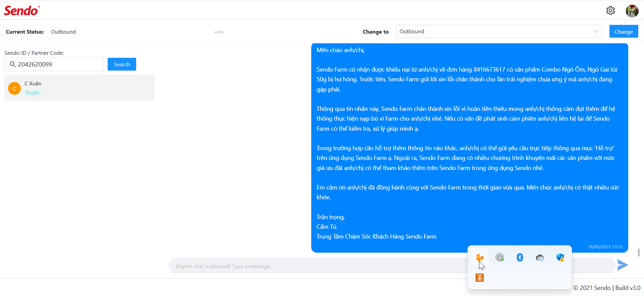
Task: Click the Change to label
Action: (376, 32)
